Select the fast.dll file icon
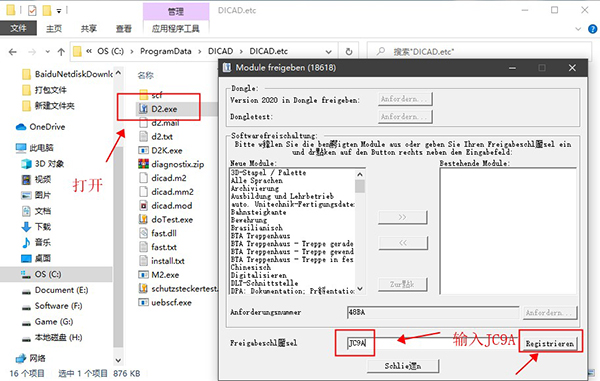The image size is (600, 381). pos(143,233)
